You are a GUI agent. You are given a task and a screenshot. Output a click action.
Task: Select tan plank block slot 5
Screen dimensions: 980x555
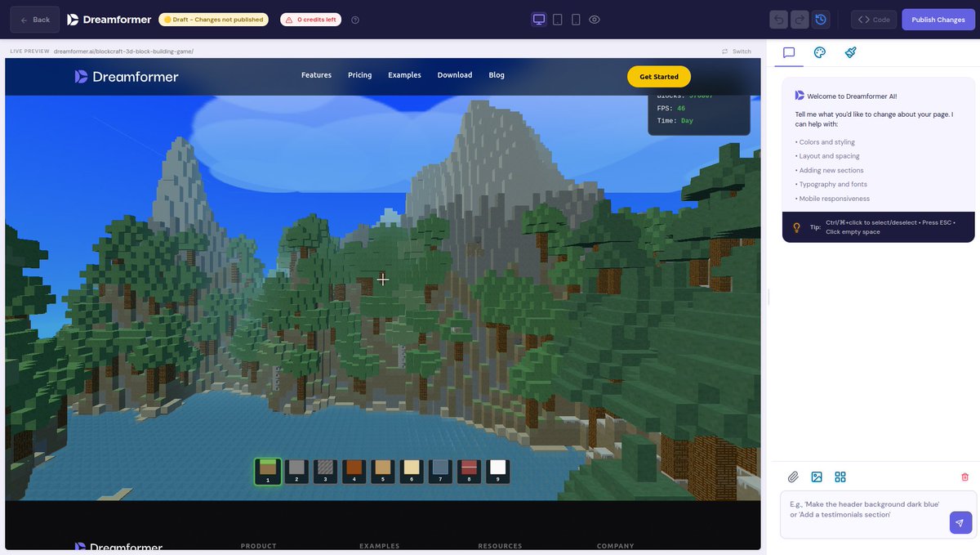[x=382, y=472]
